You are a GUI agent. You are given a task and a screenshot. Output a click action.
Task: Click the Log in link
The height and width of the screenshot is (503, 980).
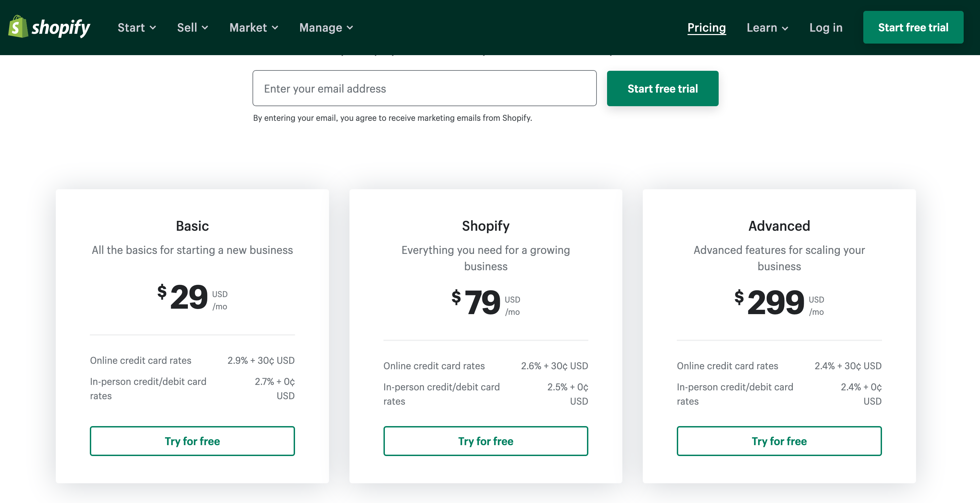(x=826, y=27)
